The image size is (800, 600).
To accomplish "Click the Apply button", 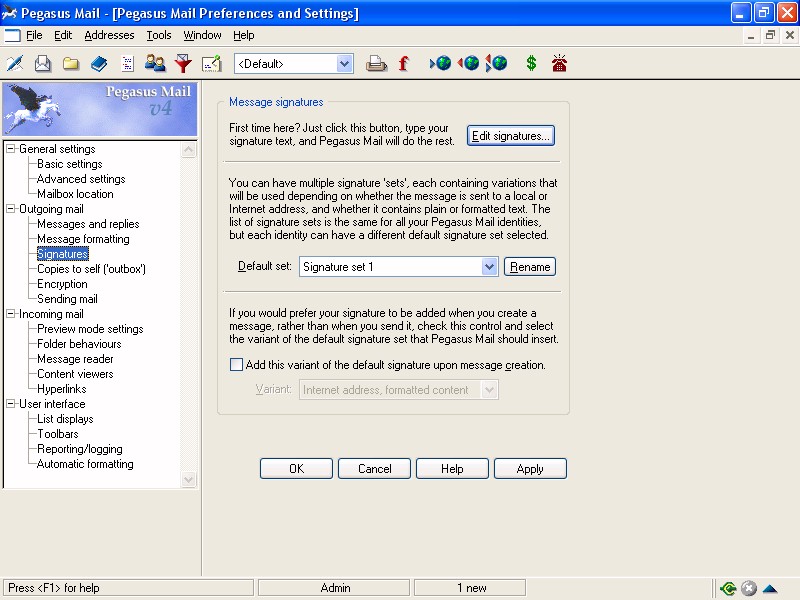I will [530, 468].
